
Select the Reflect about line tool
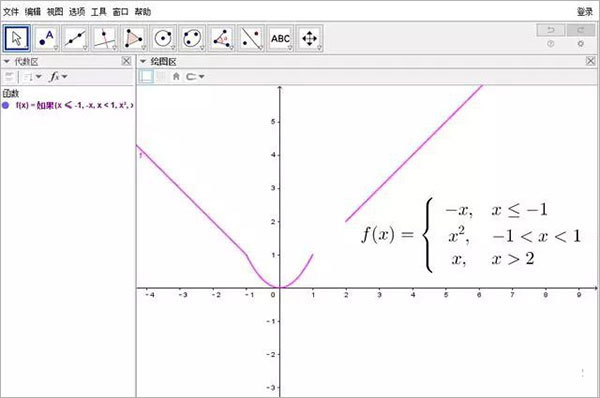(250, 38)
